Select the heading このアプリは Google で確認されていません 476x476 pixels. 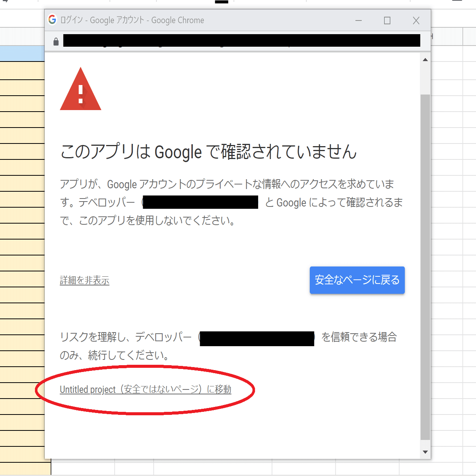(x=208, y=152)
